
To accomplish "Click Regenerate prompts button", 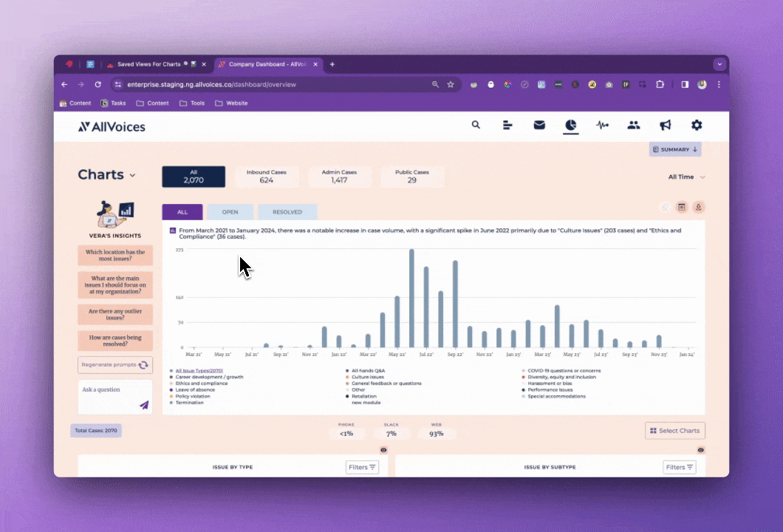I will 115,365.
